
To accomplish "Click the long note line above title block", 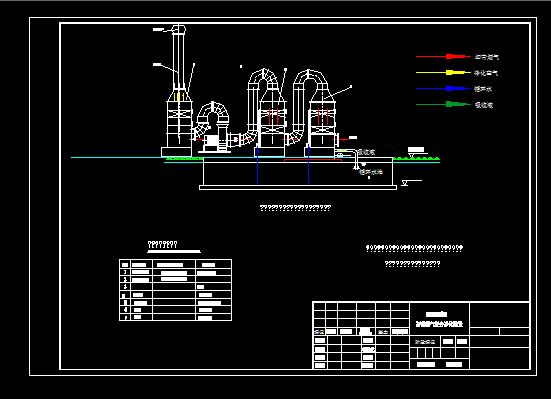I will 414,248.
